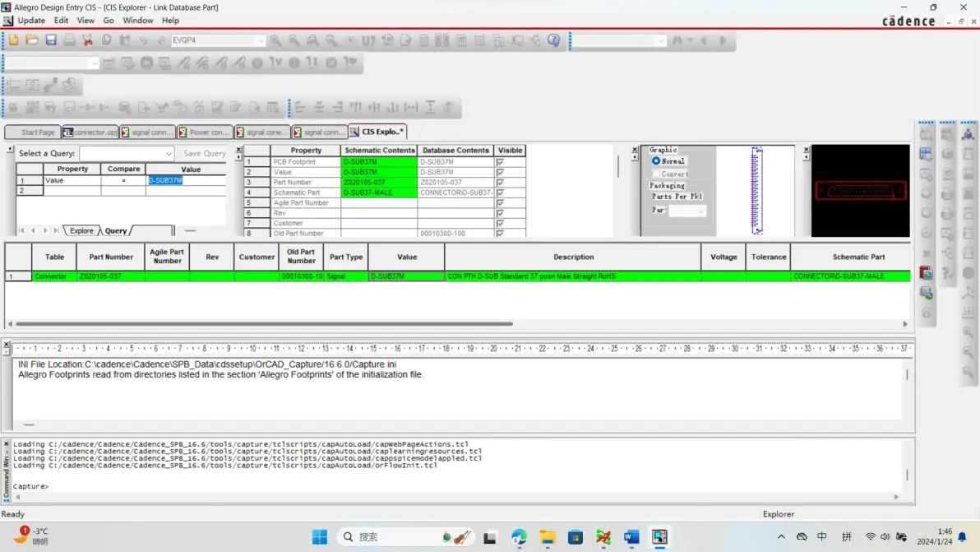
Task: Click the Print icon in toolbar
Action: [69, 40]
